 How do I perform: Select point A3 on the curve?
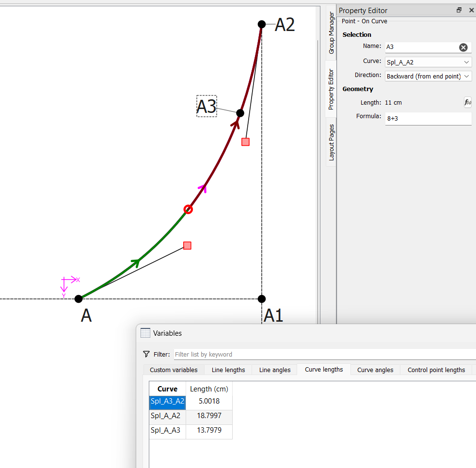pos(240,113)
